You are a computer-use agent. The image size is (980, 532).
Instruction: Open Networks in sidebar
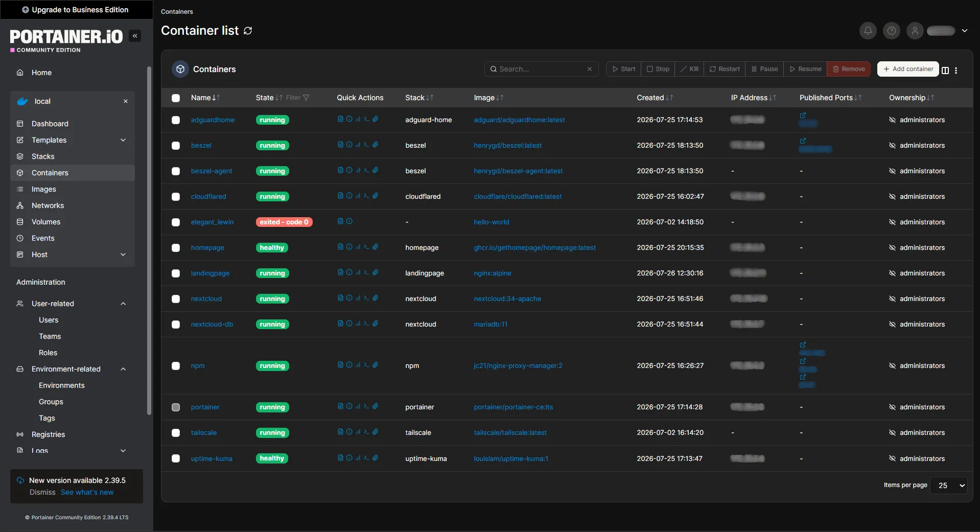coord(73,205)
